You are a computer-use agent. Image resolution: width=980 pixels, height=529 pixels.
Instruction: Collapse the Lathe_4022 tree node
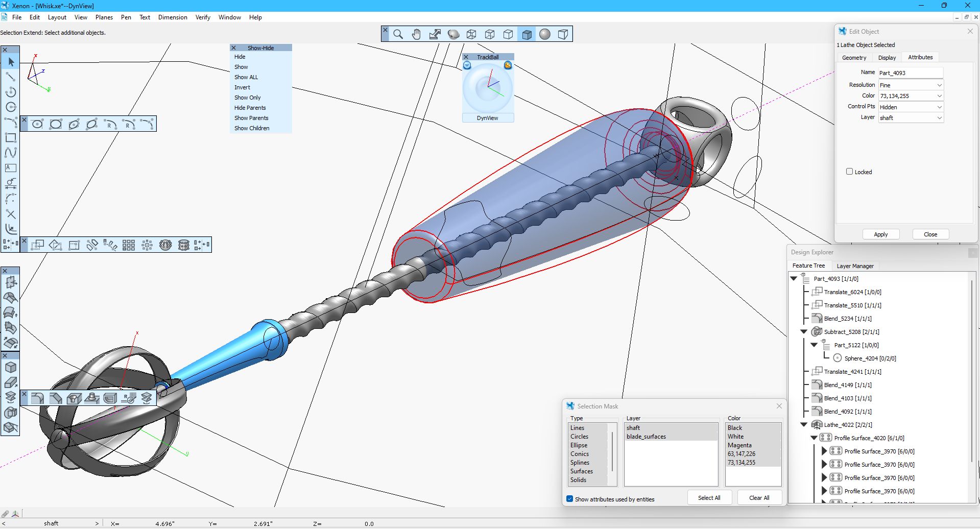[x=804, y=424]
